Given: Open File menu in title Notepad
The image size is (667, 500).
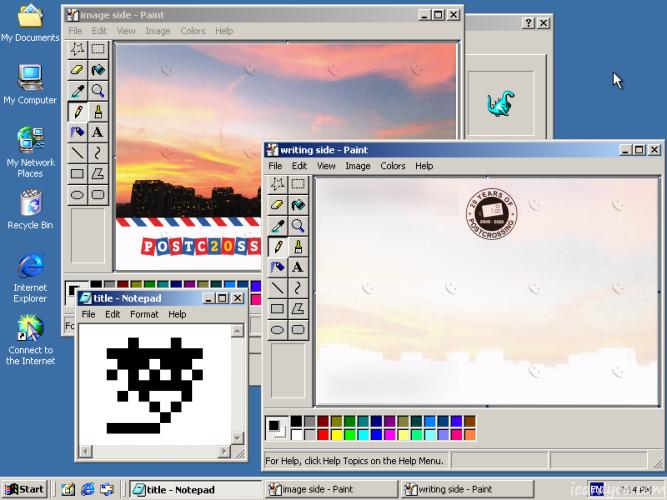Looking at the screenshot, I should (88, 314).
